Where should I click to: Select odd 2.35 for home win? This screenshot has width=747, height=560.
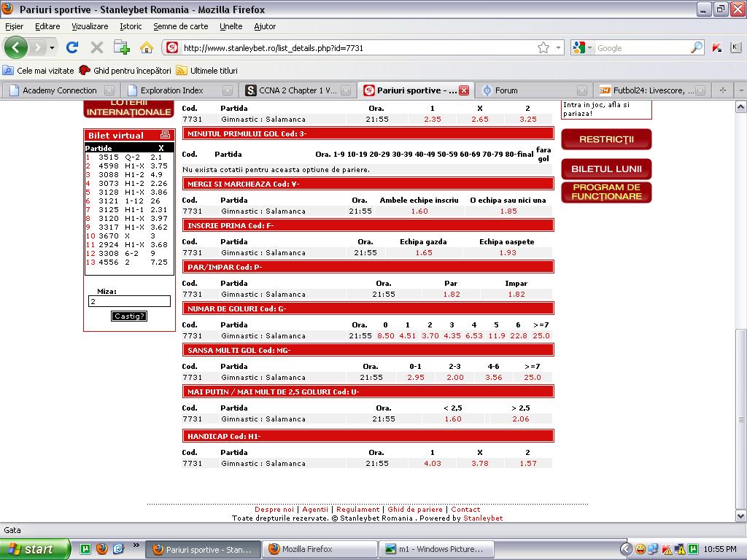(433, 120)
